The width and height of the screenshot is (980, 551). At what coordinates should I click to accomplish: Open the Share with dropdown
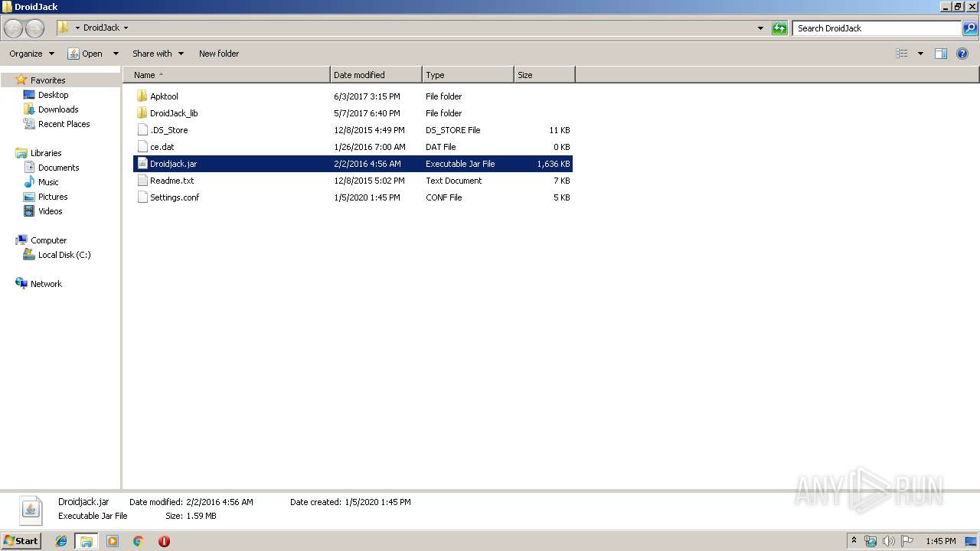click(158, 54)
